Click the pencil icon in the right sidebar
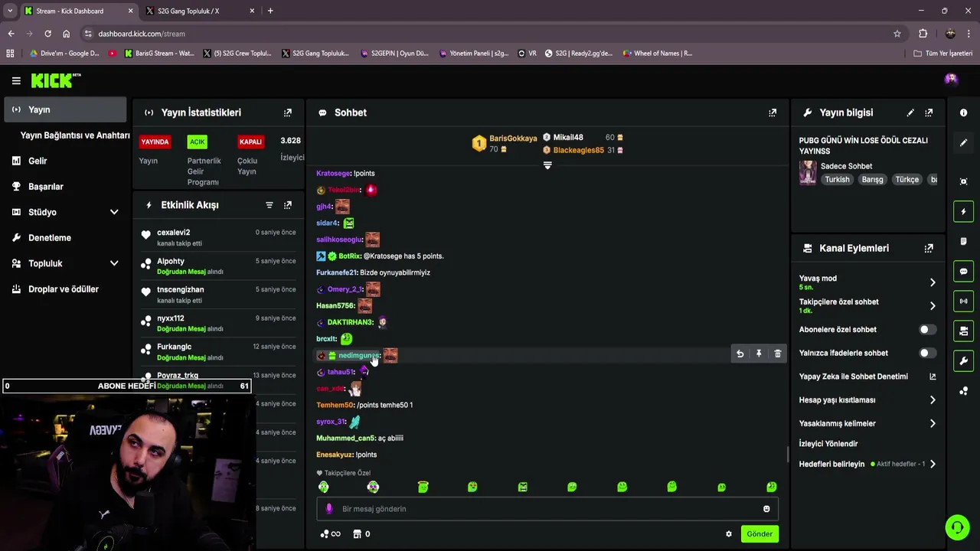 tap(963, 142)
